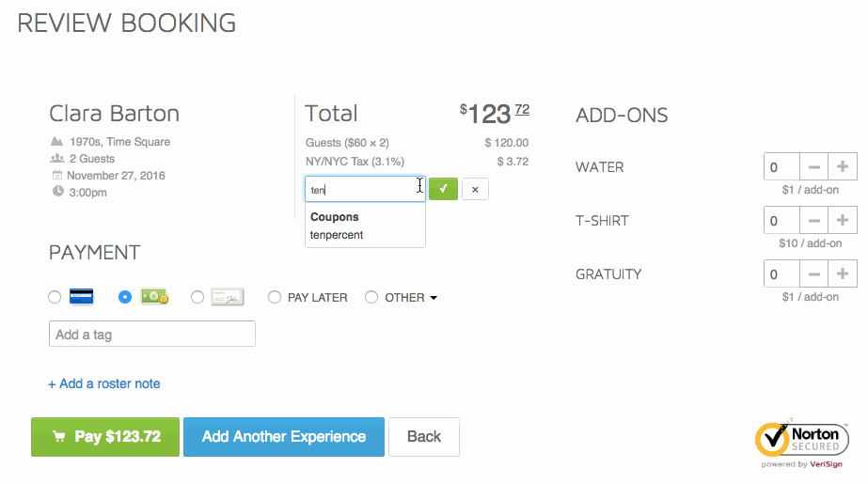Screen dimensions: 868x484
Task: Open Add a roster note link
Action: click(x=104, y=383)
